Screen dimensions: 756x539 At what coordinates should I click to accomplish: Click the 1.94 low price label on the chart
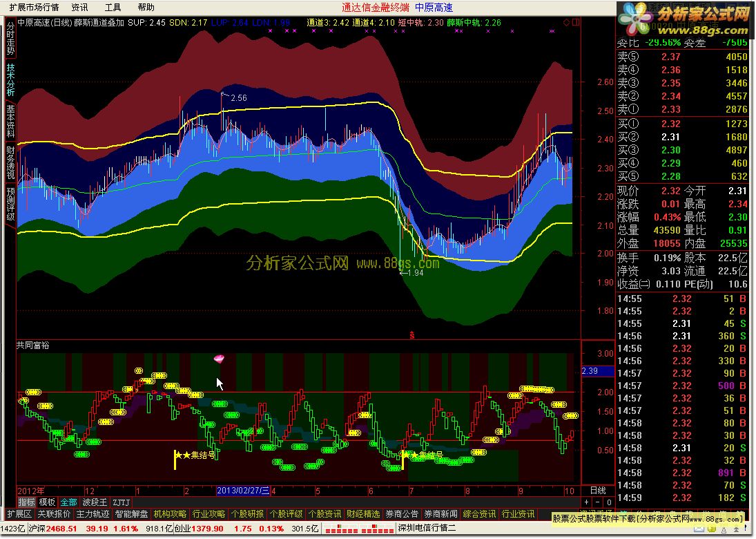415,273
